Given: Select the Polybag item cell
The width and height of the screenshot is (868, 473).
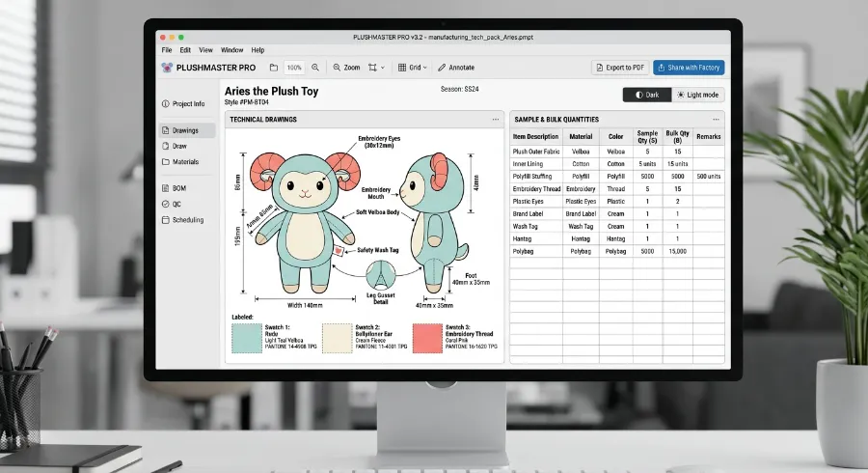Looking at the screenshot, I should 536,251.
